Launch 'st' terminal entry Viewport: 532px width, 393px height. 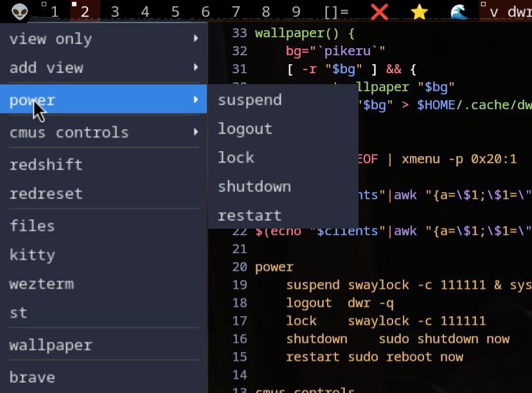coord(103,312)
